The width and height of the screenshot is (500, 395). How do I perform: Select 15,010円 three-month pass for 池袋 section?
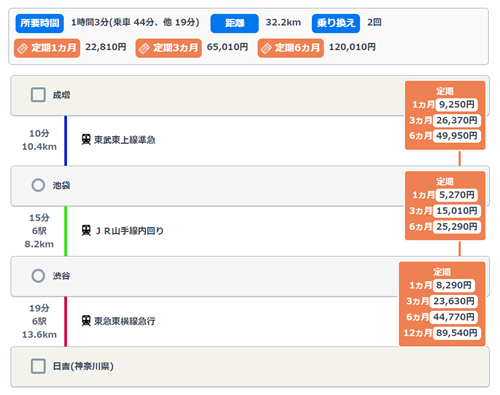457,211
